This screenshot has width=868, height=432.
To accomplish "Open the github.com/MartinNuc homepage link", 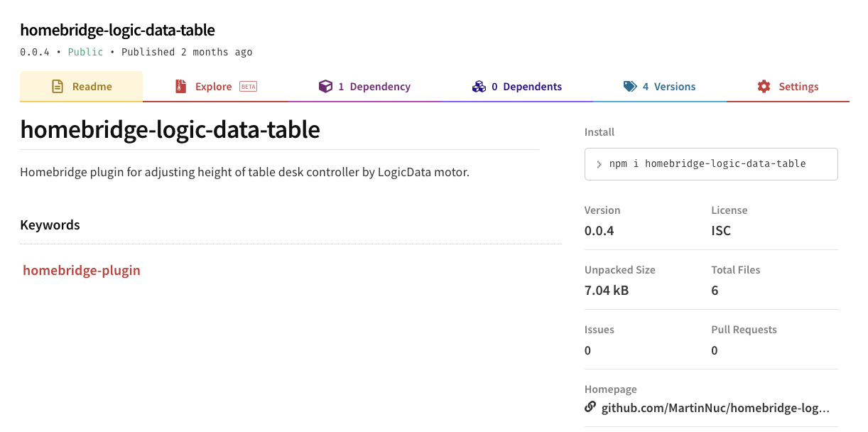I will pos(715,408).
